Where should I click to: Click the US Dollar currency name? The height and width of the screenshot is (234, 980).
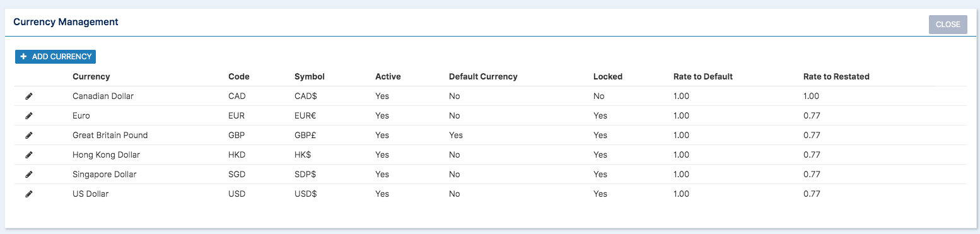click(91, 194)
